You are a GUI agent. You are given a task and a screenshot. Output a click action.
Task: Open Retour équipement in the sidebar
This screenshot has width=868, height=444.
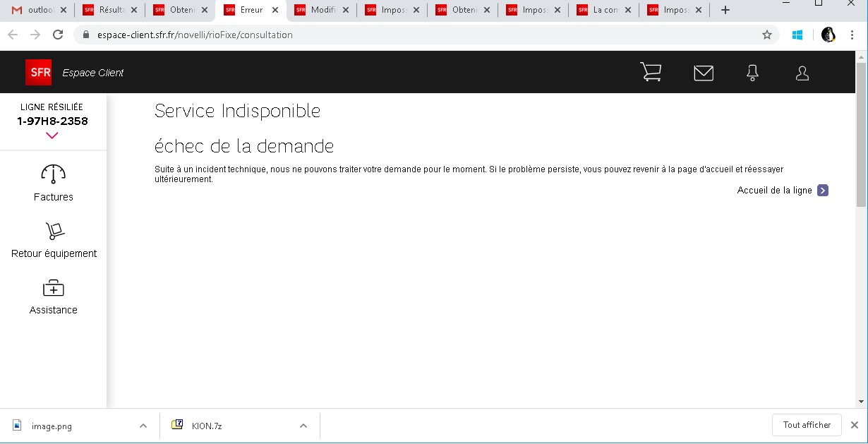54,240
